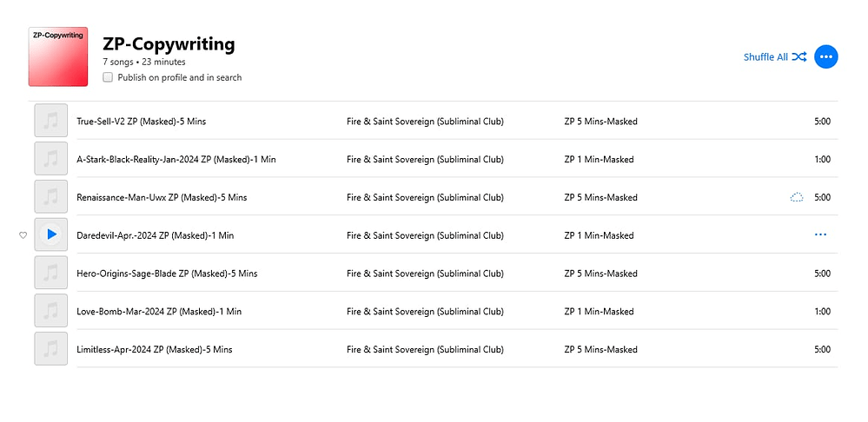Open ZP 1 Min-Masked album on Love-Bomb row

click(x=599, y=312)
